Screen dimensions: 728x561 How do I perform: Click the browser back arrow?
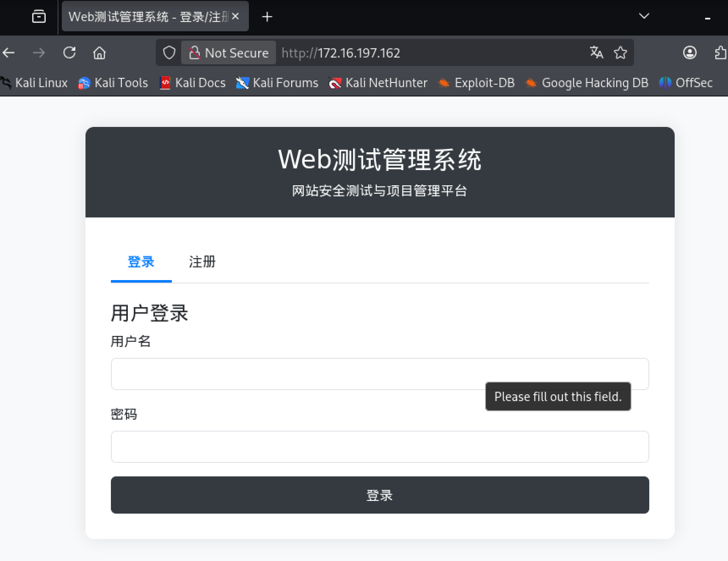coord(9,53)
